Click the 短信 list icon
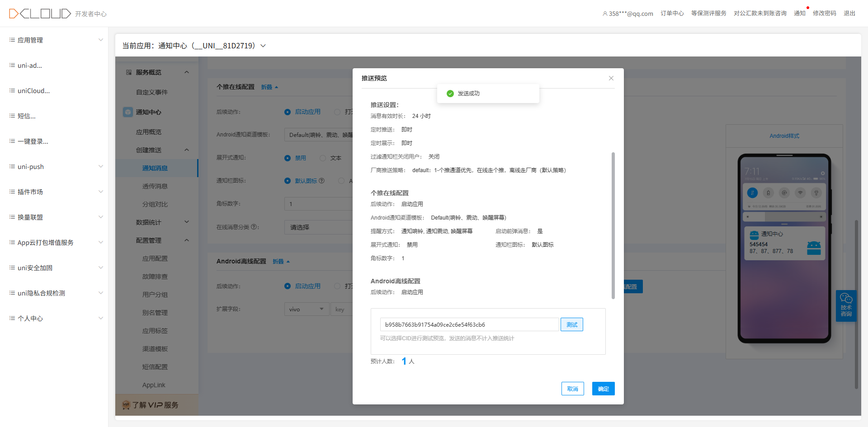The width and height of the screenshot is (868, 427). point(12,116)
